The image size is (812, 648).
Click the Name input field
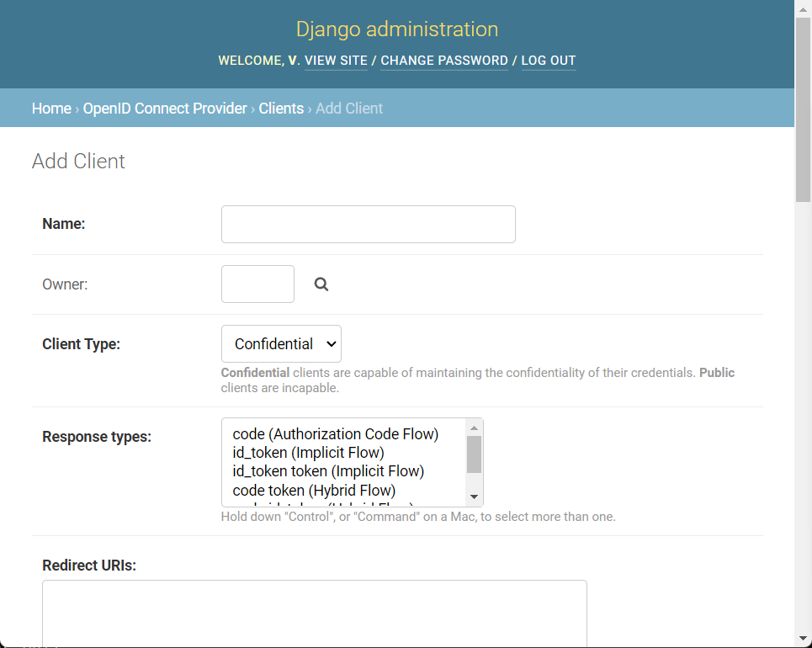[x=369, y=225]
